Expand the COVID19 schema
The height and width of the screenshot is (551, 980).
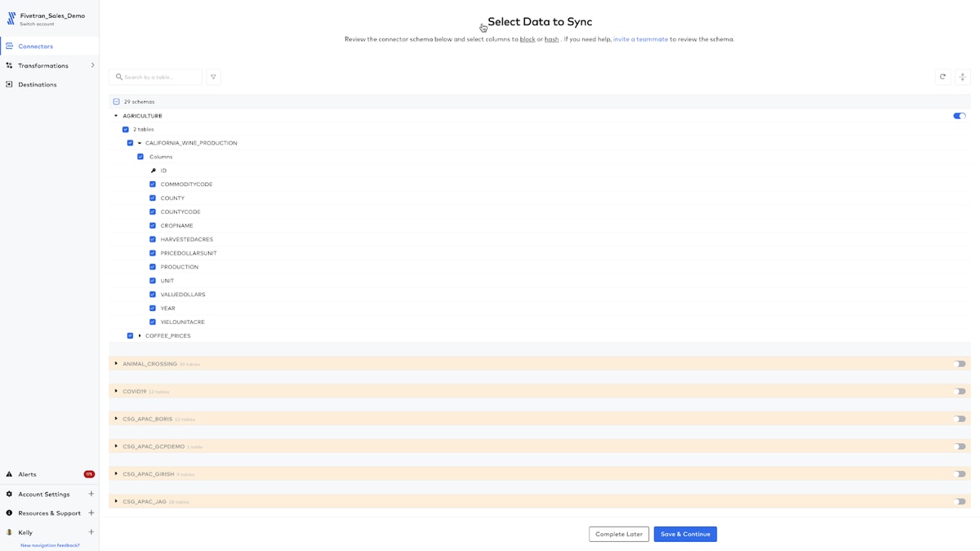[x=116, y=391]
